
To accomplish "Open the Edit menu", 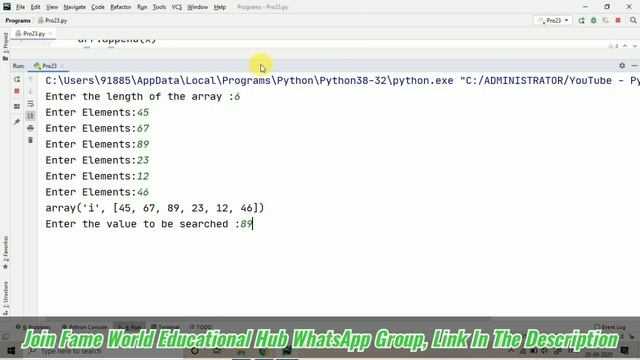I will point(36,7).
